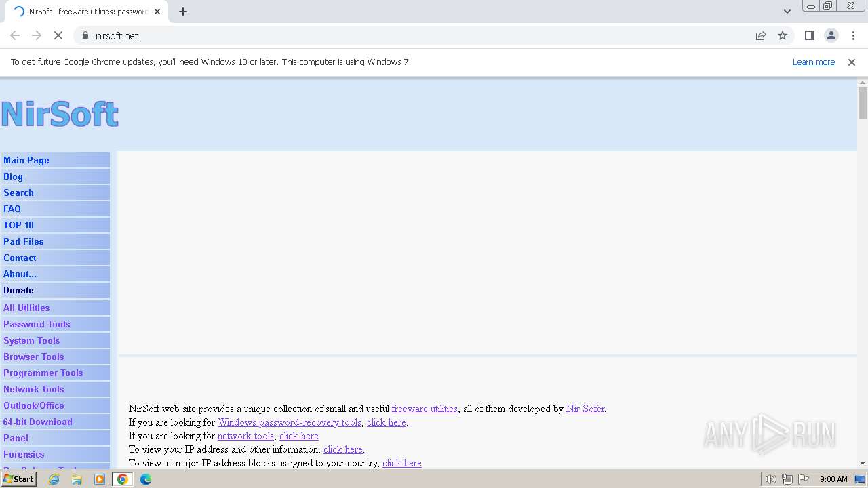Screen dimensions: 868x488
Task: Open a new tab with plus icon
Action: click(x=183, y=12)
